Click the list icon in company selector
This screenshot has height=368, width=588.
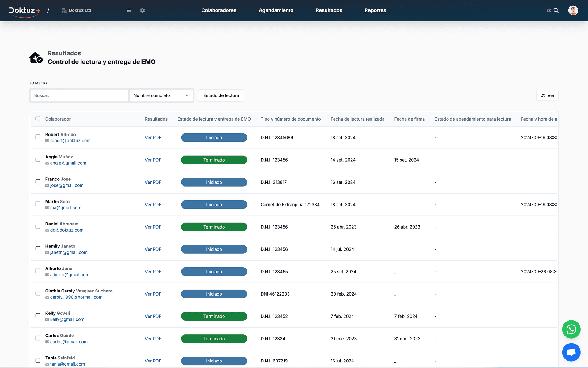[129, 10]
